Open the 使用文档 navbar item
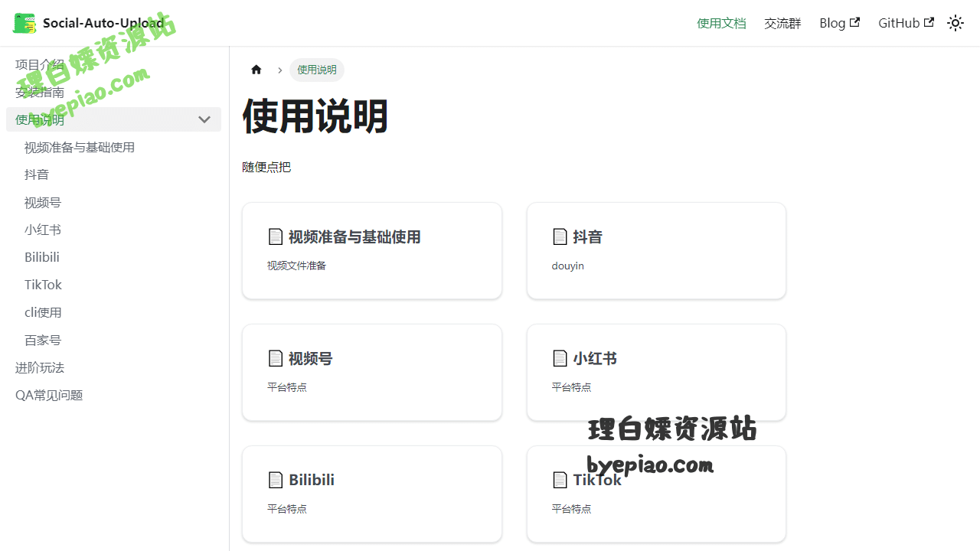The image size is (980, 551). coord(721,23)
